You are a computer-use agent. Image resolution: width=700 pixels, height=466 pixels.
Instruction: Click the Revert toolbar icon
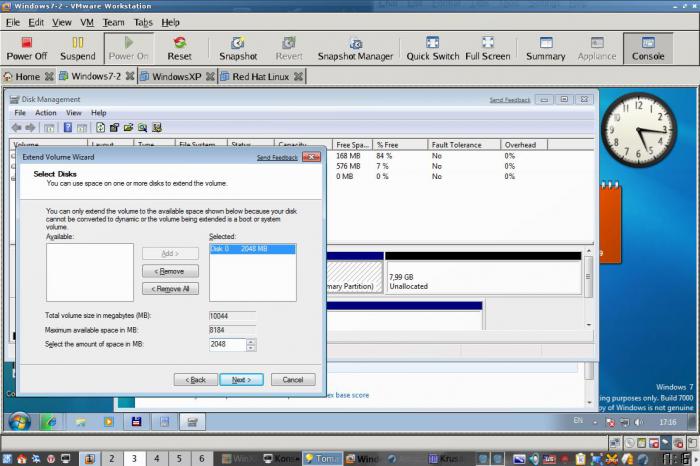tap(289, 49)
